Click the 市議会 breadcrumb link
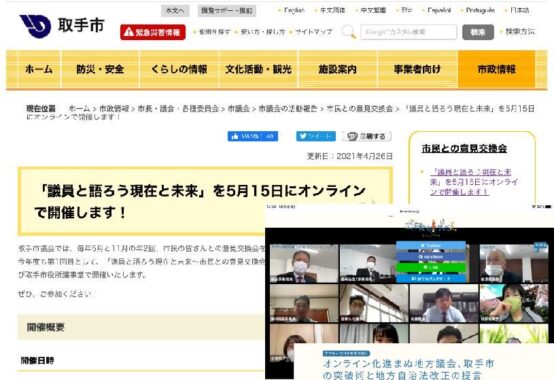The height and width of the screenshot is (380, 554). tap(239, 109)
